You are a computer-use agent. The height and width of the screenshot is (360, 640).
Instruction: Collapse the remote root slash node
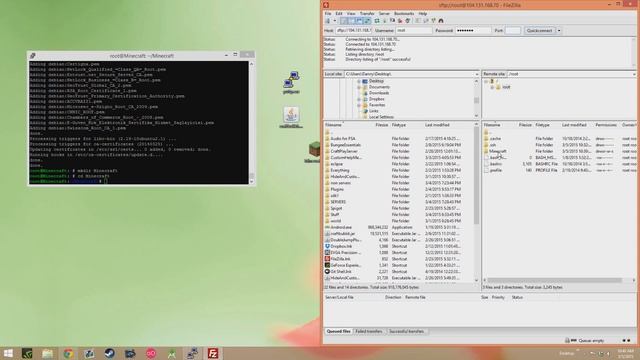pyautogui.click(x=486, y=81)
